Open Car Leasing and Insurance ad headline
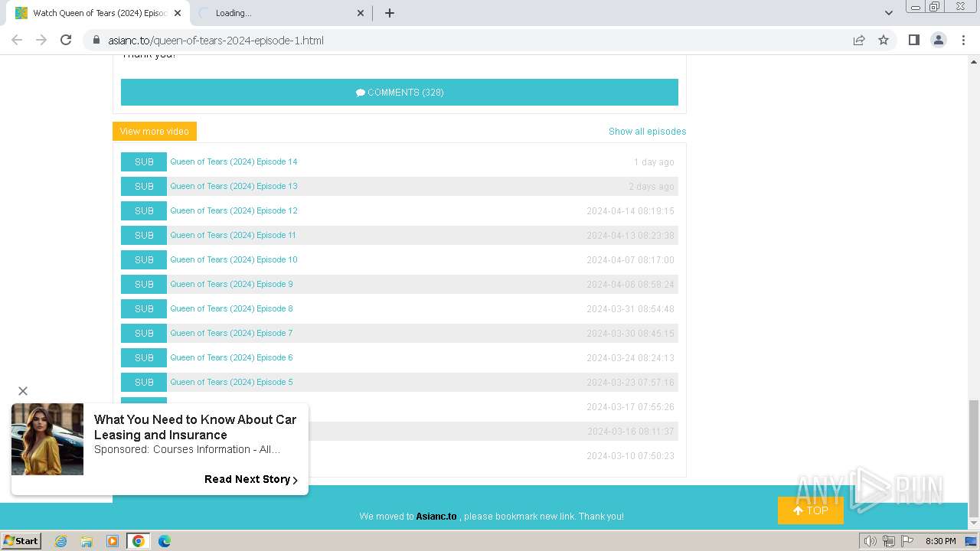This screenshot has width=980, height=551. [x=195, y=427]
